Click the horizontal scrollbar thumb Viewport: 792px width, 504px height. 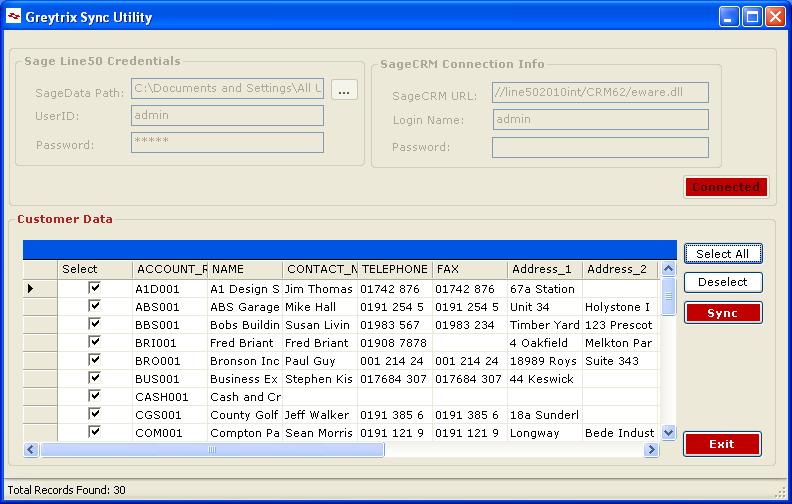click(x=212, y=449)
